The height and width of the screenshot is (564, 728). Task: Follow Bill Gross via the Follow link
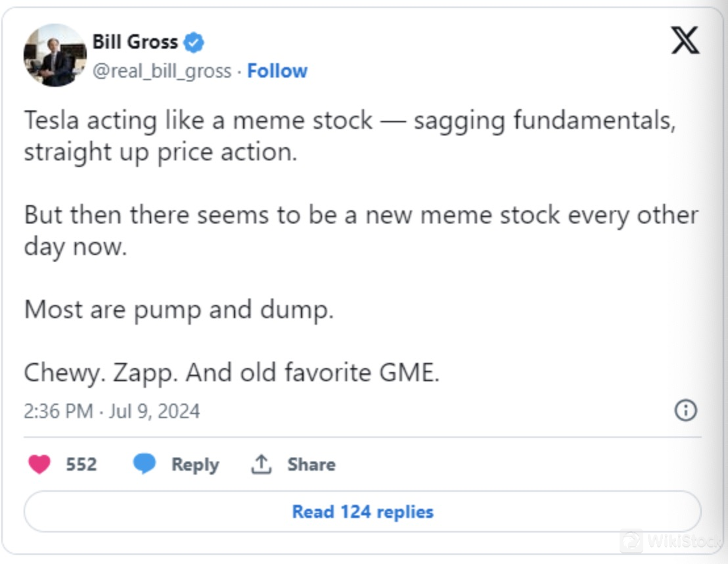coord(277,71)
